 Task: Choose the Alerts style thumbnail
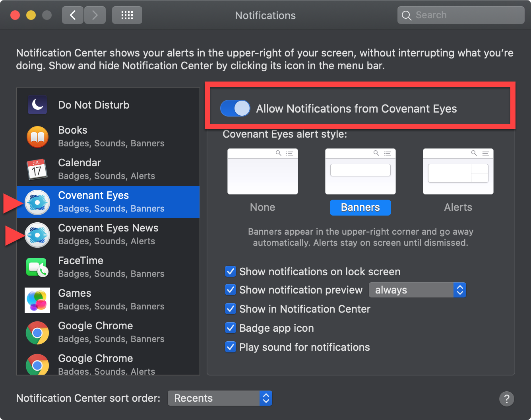pos(458,171)
